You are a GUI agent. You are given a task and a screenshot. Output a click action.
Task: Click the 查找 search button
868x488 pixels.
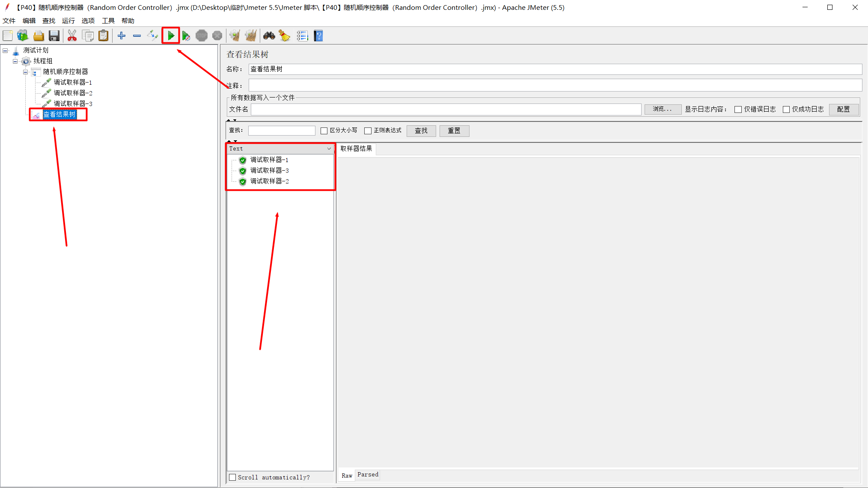pos(421,130)
